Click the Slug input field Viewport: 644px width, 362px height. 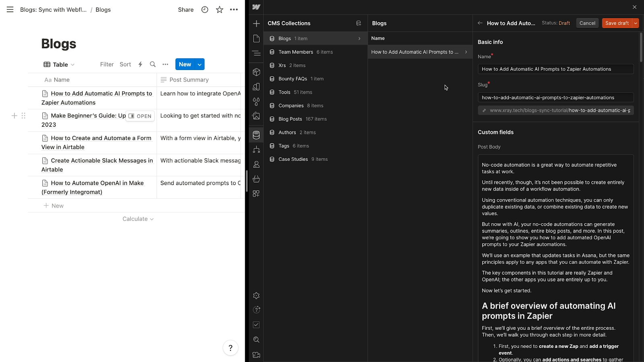(x=556, y=97)
